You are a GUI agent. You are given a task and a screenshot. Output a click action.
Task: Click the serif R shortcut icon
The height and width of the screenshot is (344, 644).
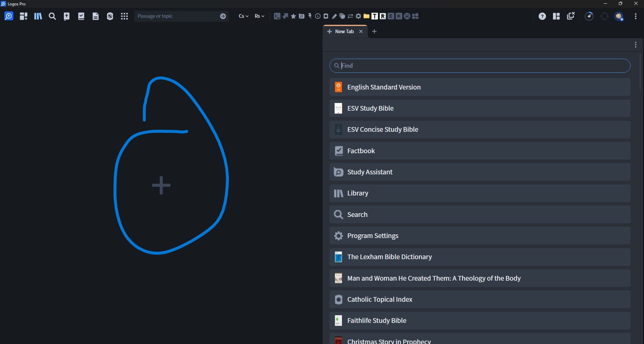click(x=383, y=16)
